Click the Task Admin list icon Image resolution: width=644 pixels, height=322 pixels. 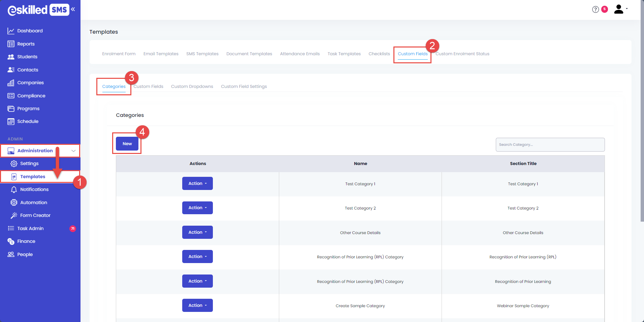[x=11, y=228]
